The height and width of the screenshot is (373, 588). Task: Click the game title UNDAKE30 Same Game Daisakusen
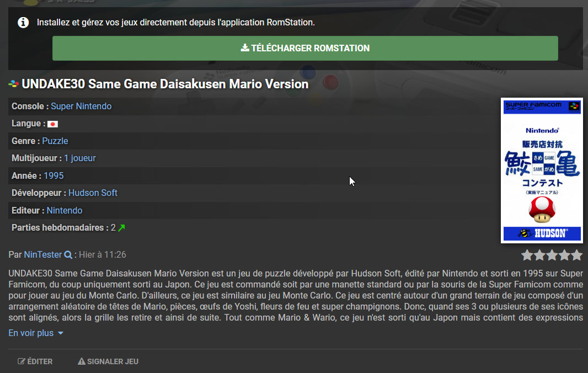[165, 84]
